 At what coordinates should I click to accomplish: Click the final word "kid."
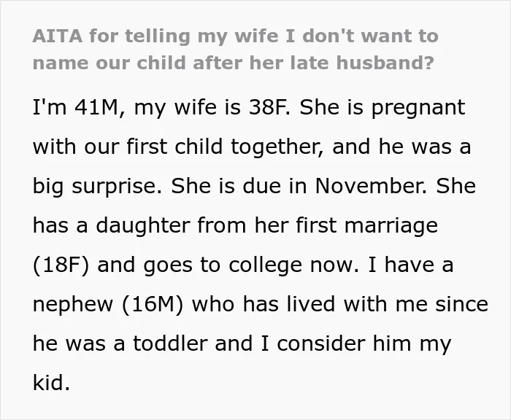52,383
